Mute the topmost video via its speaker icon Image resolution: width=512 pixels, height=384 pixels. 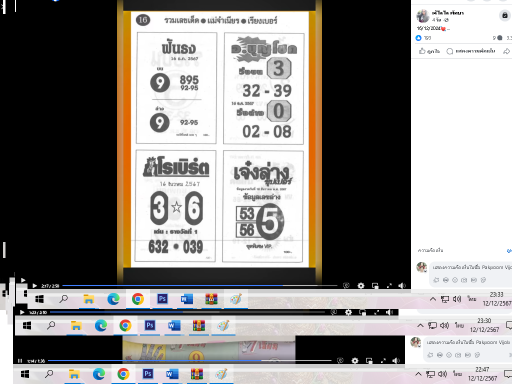(x=402, y=286)
